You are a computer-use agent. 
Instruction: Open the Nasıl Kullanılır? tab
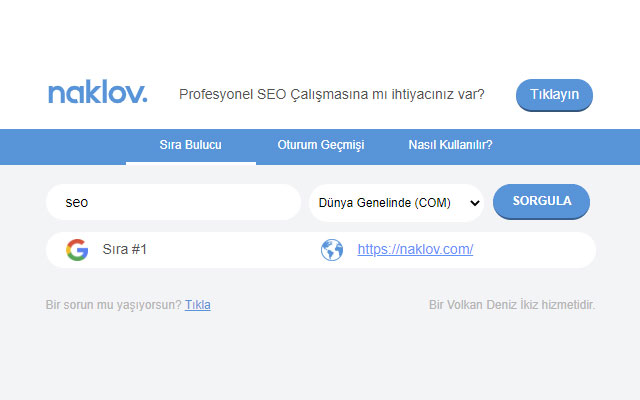pos(451,145)
